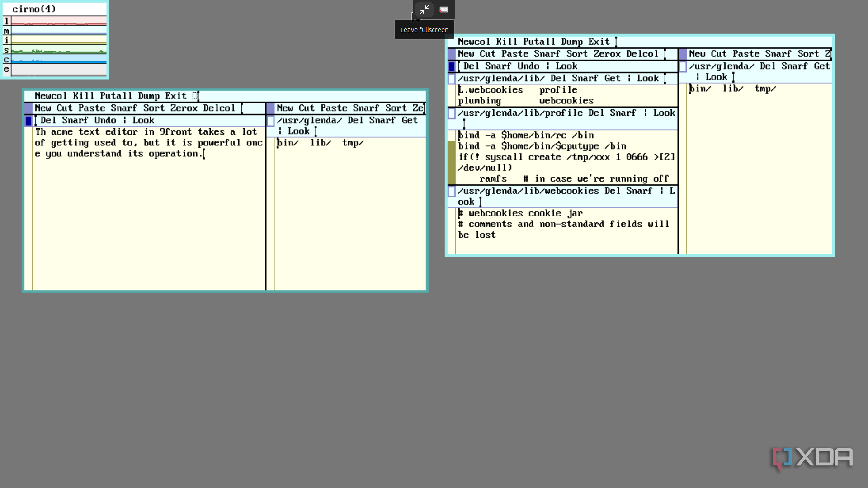The image size is (868, 488).
Task: Click Putall in left acme top bar
Action: click(116, 96)
